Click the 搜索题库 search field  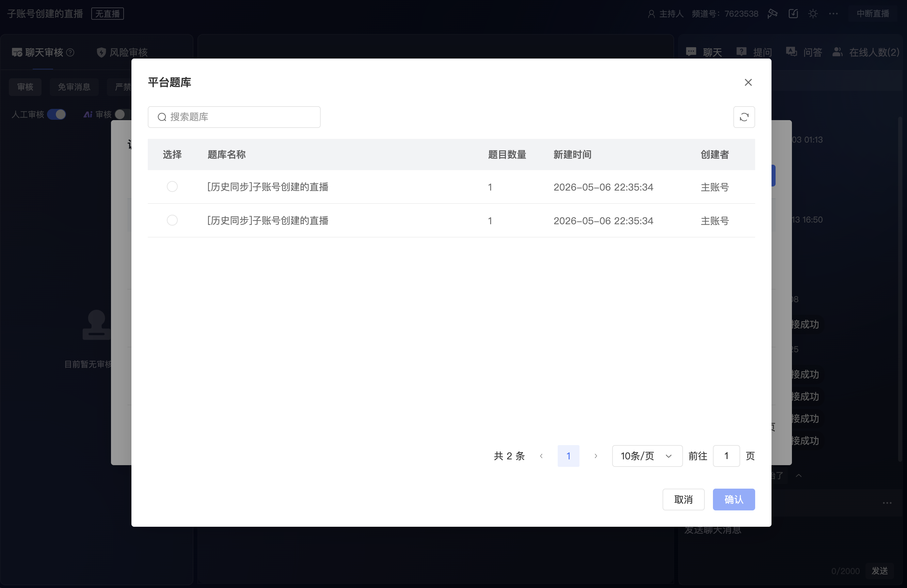(234, 117)
